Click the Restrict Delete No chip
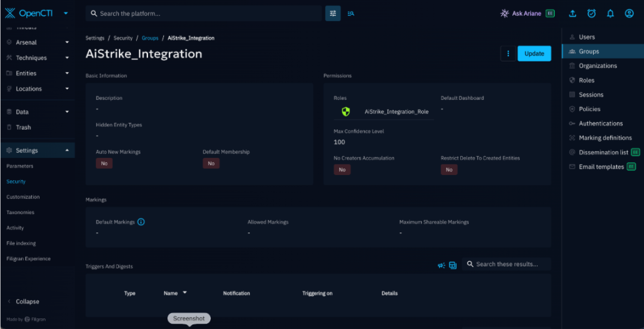The width and height of the screenshot is (644, 329). pos(449,170)
